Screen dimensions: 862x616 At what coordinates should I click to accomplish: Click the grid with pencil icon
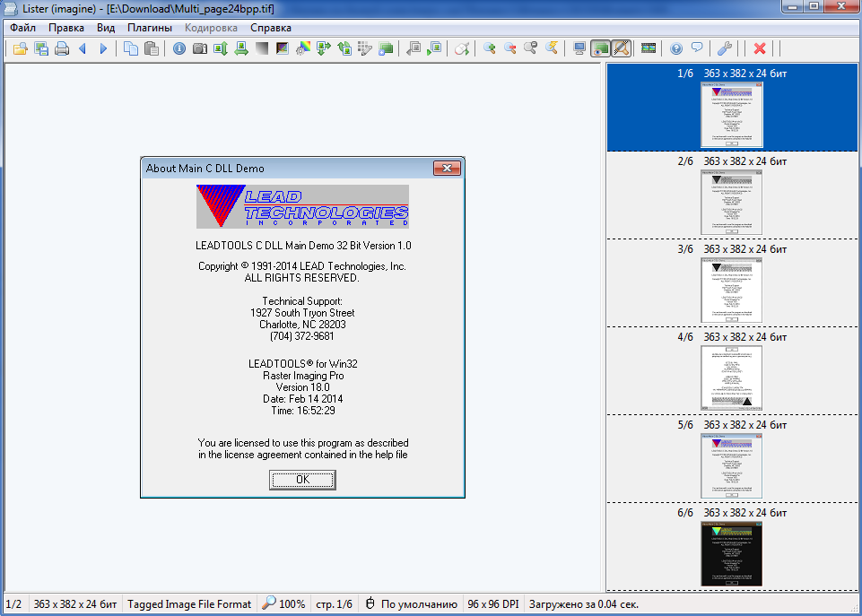click(365, 49)
